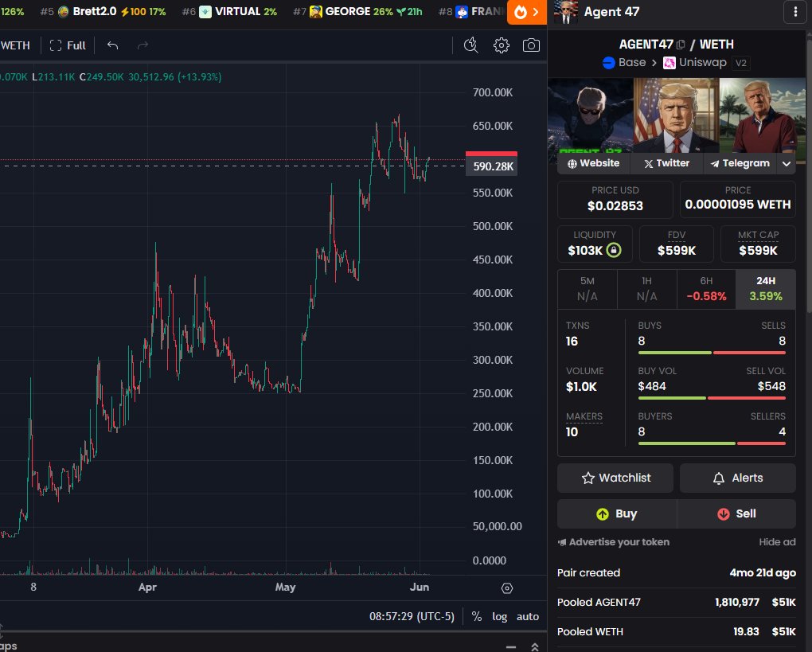Copy the AGENT47 token address

(x=681, y=45)
